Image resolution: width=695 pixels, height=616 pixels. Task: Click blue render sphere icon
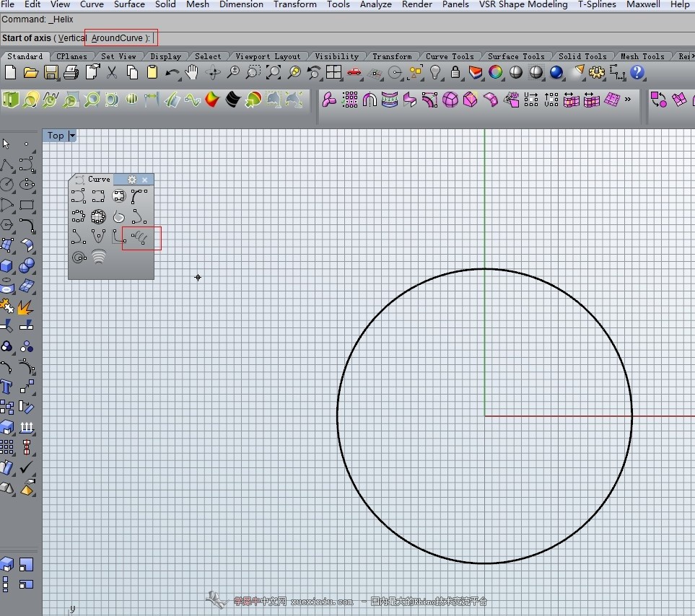coord(556,72)
